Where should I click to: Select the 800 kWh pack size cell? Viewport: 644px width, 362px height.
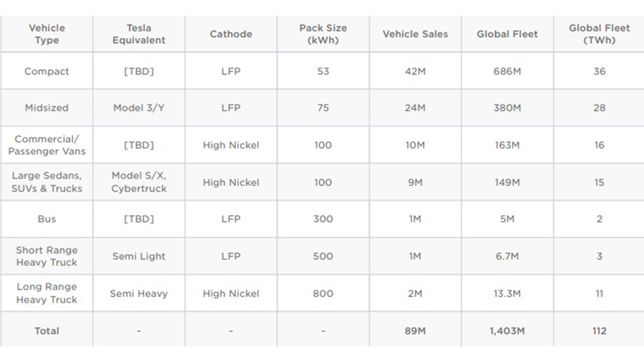[323, 294]
